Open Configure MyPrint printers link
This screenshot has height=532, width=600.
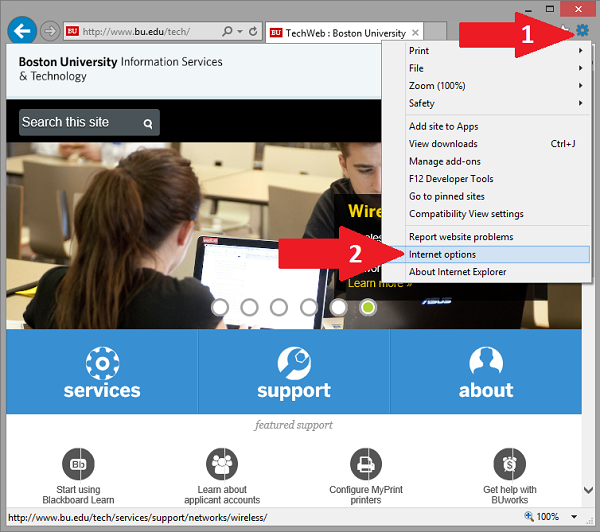[366, 495]
